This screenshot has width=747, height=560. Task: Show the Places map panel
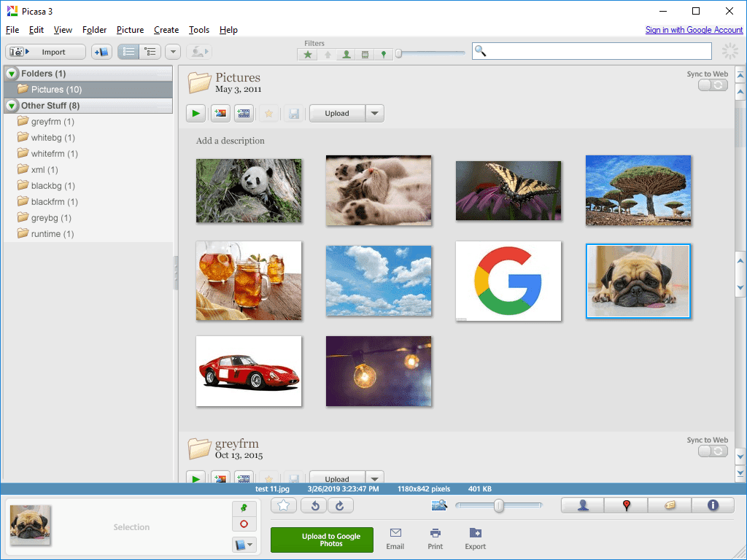click(x=626, y=505)
